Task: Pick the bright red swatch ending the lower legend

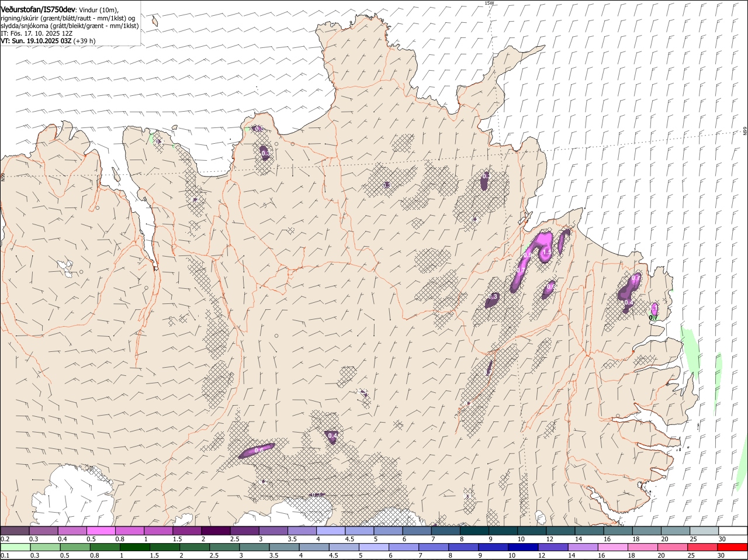Action: click(733, 547)
